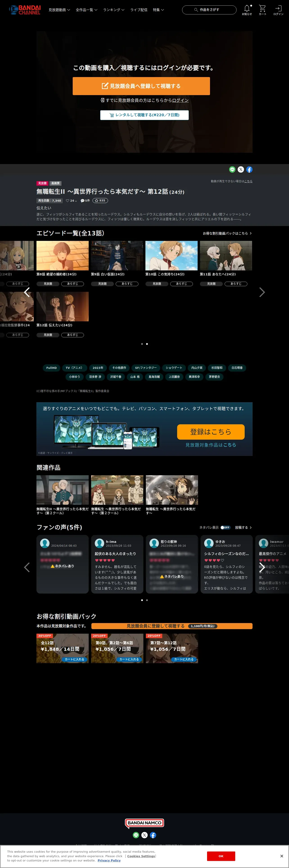Screen dimensions: 289x868
Task: Select the ショウゲート tag
Action: tap(174, 368)
